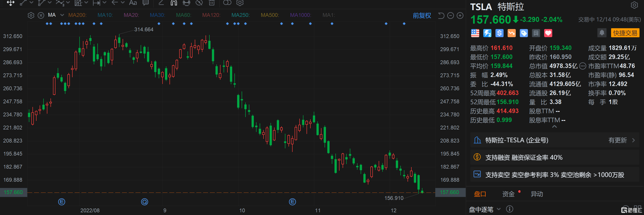The width and height of the screenshot is (644, 215).
Task: Toggle the red heart favorite icon
Action: 548,33
